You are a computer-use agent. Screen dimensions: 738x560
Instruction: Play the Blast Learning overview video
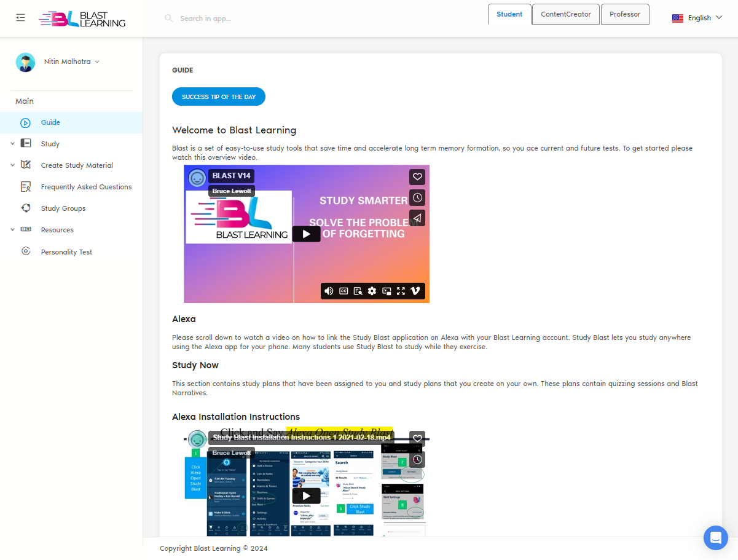pos(306,234)
